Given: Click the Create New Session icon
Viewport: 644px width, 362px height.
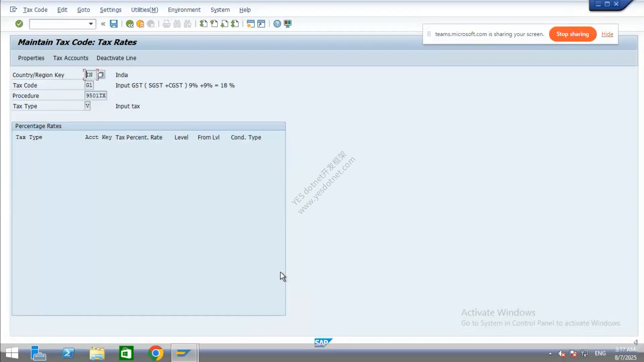Looking at the screenshot, I should point(251,24).
